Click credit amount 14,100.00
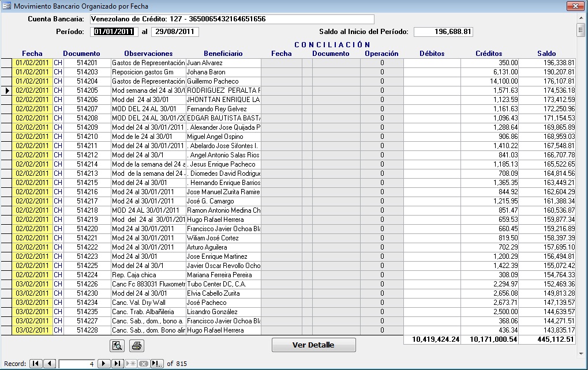This screenshot has height=370, width=588. pos(504,81)
